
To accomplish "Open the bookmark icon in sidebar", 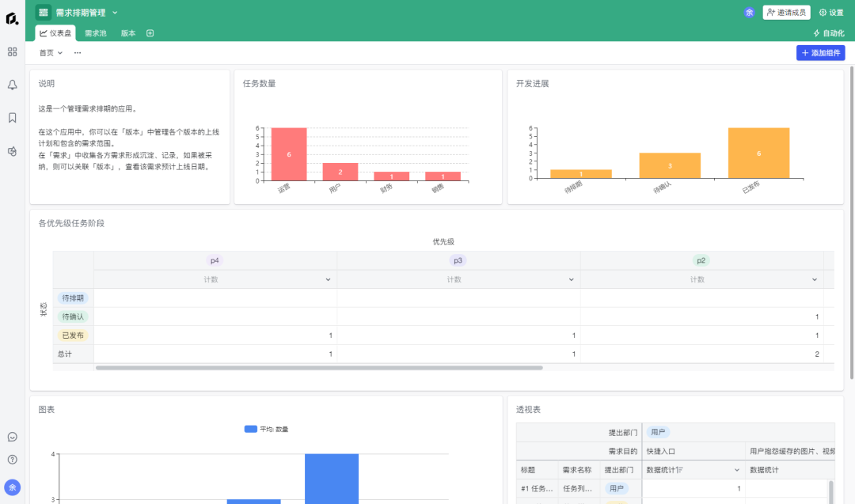I will pos(12,118).
